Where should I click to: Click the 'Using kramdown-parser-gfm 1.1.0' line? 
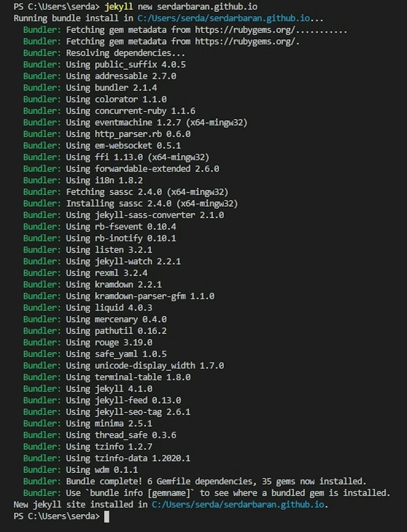[x=140, y=296]
